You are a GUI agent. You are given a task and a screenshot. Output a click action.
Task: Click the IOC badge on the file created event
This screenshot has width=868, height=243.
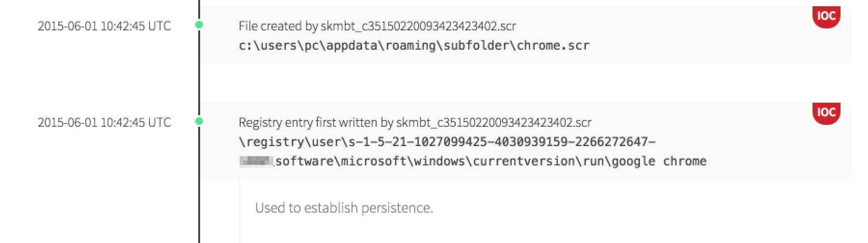[x=826, y=16]
